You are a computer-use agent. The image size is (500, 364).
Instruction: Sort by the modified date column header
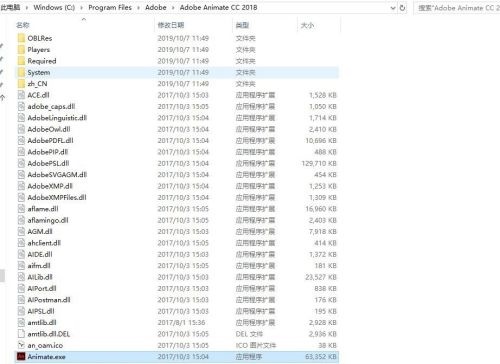click(171, 25)
